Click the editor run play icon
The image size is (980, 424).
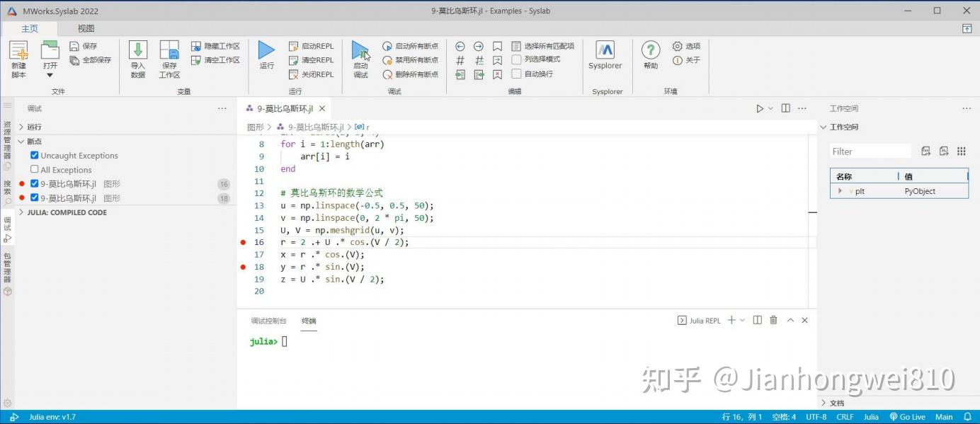(x=760, y=108)
